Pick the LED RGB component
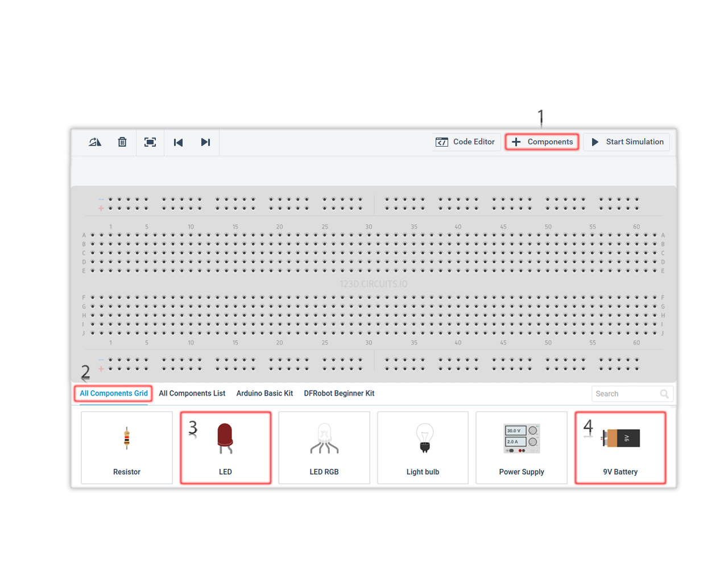This screenshot has height=582, width=728. coord(324,448)
